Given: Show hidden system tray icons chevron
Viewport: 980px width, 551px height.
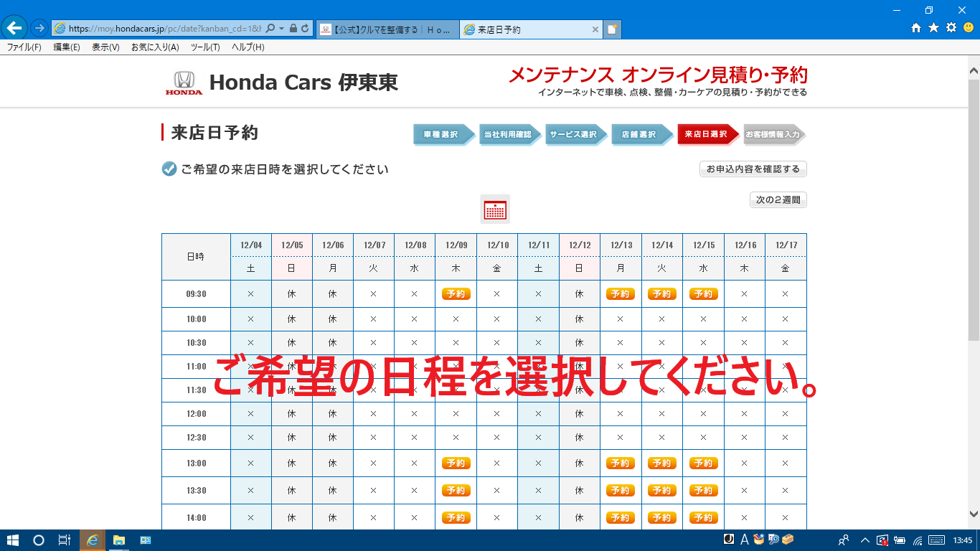Looking at the screenshot, I should (x=864, y=540).
